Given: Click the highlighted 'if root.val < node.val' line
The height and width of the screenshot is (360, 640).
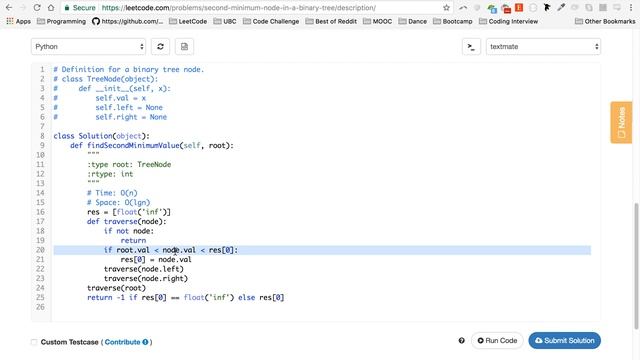Looking at the screenshot, I should (322, 250).
